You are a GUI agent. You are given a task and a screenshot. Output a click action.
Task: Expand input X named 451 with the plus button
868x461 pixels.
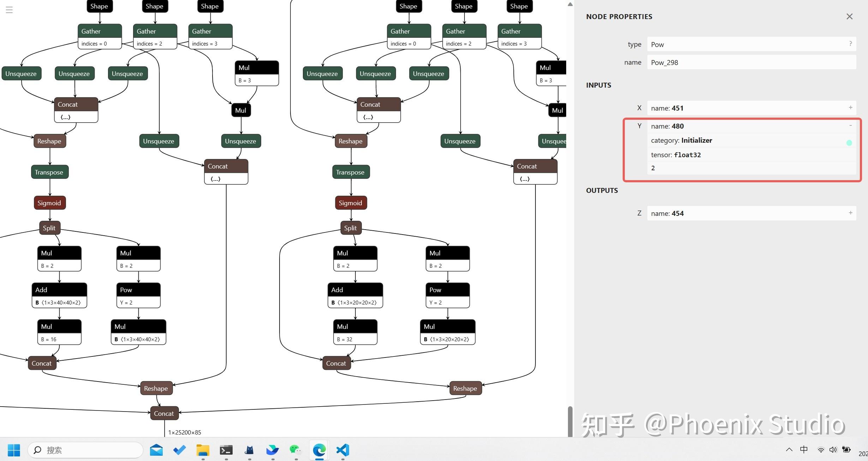tap(850, 107)
